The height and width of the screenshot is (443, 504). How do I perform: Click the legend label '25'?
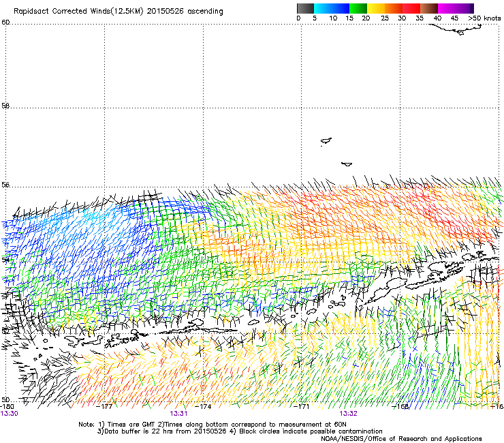385,18
